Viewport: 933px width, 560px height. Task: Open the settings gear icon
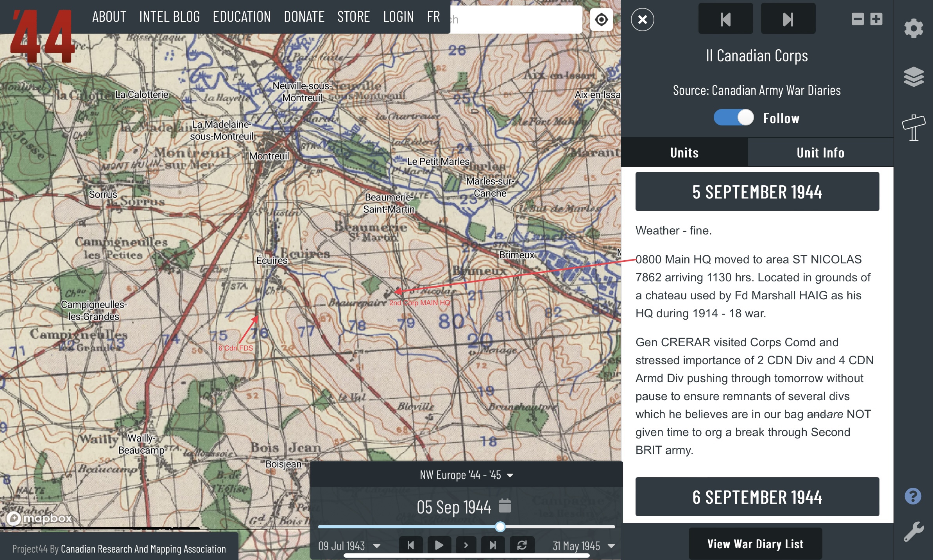click(913, 28)
